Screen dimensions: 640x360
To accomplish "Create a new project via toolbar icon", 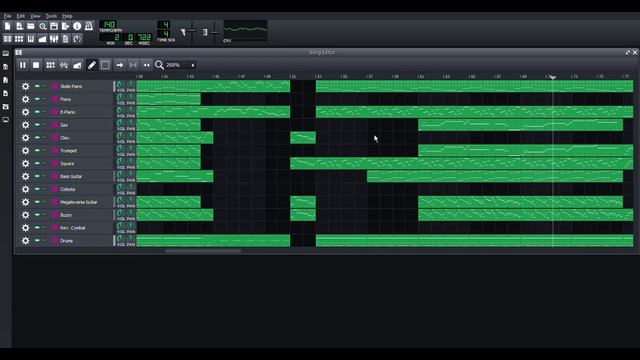I will click(7, 26).
